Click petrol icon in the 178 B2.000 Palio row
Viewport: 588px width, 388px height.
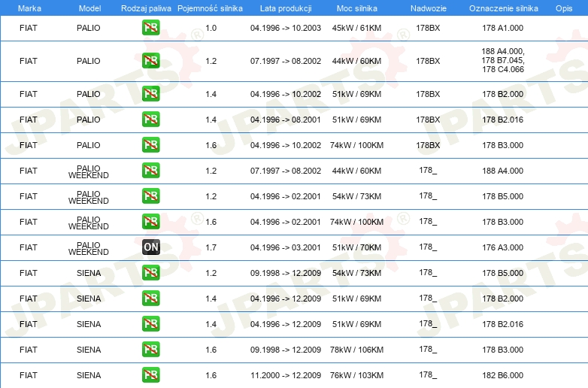point(150,94)
